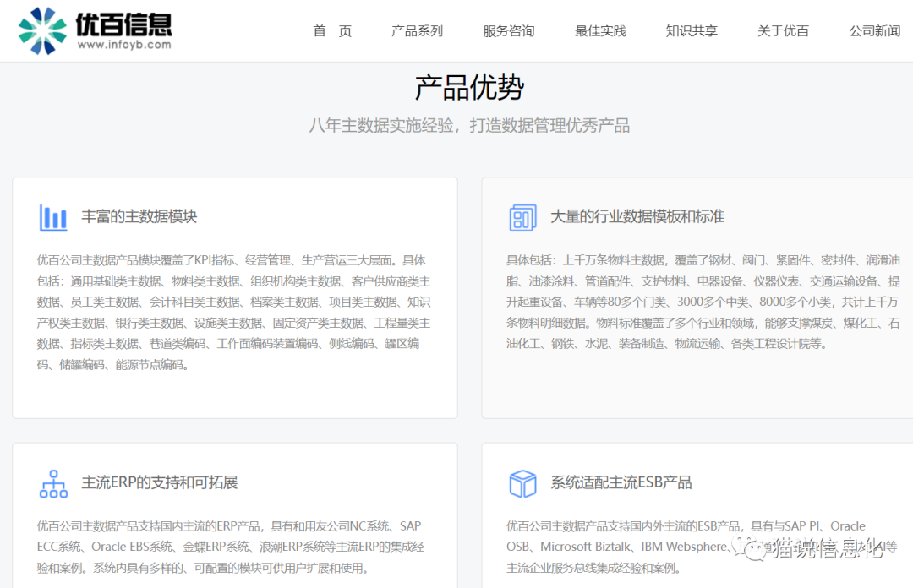Viewport: 913px width, 588px height.
Task: Click the 优百信息 logo
Action: click(95, 31)
